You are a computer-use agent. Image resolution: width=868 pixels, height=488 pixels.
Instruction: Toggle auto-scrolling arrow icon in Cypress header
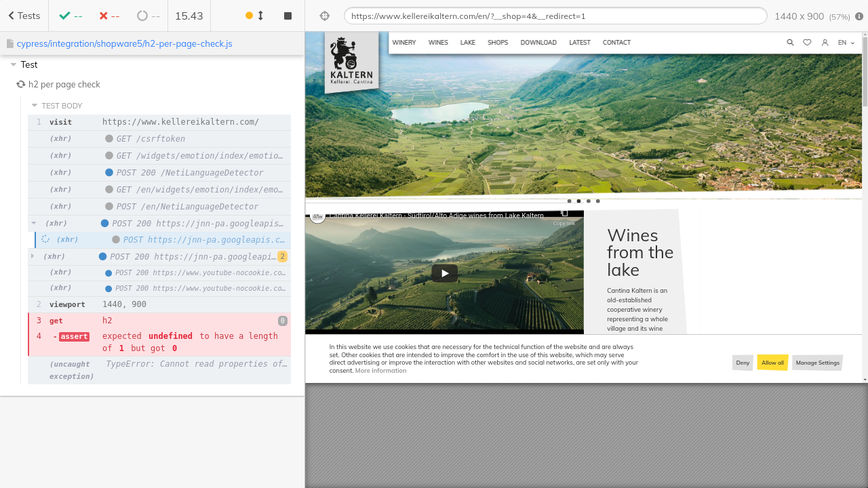(260, 16)
